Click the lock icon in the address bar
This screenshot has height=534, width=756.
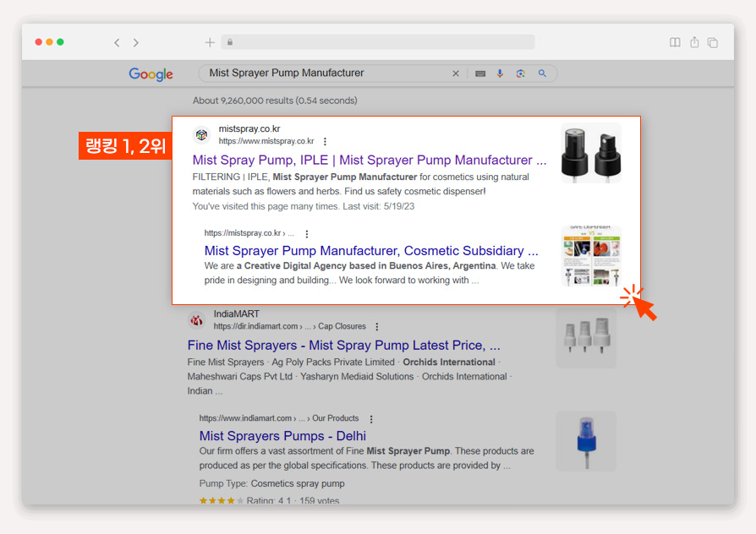[230, 42]
